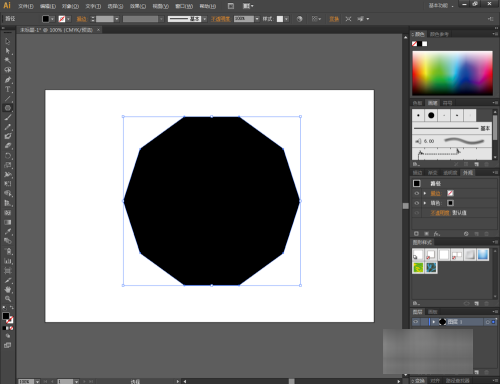
Task: Open opacity percentage dropdown in control bar
Action: [257, 19]
